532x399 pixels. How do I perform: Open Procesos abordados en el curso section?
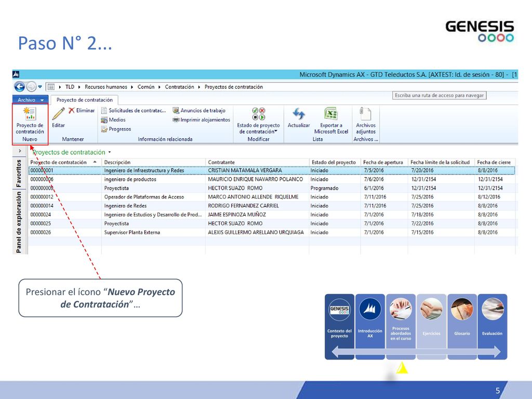401,326
